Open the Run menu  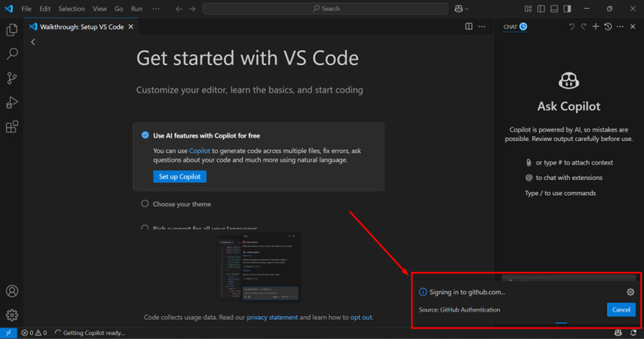[x=137, y=9]
